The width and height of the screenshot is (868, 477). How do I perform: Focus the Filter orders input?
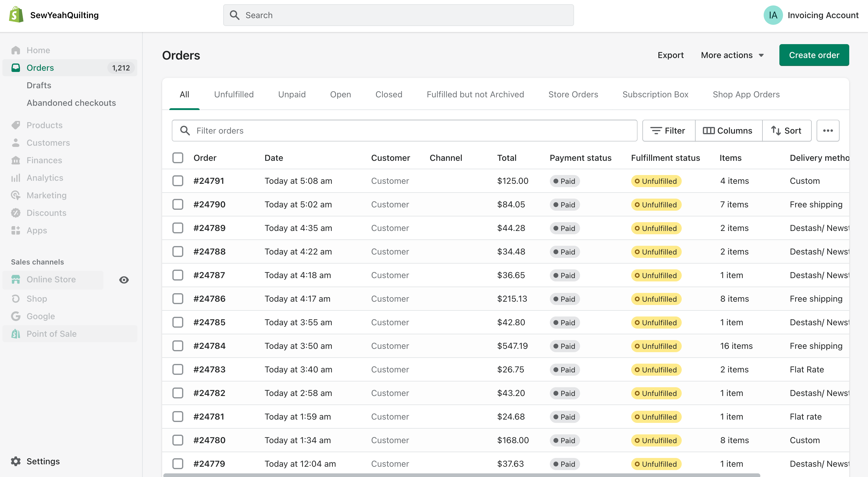[404, 130]
